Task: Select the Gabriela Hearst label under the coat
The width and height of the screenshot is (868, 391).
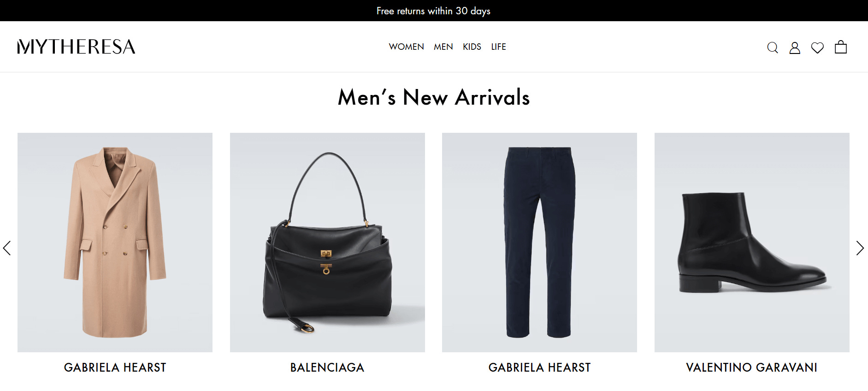Action: (115, 367)
